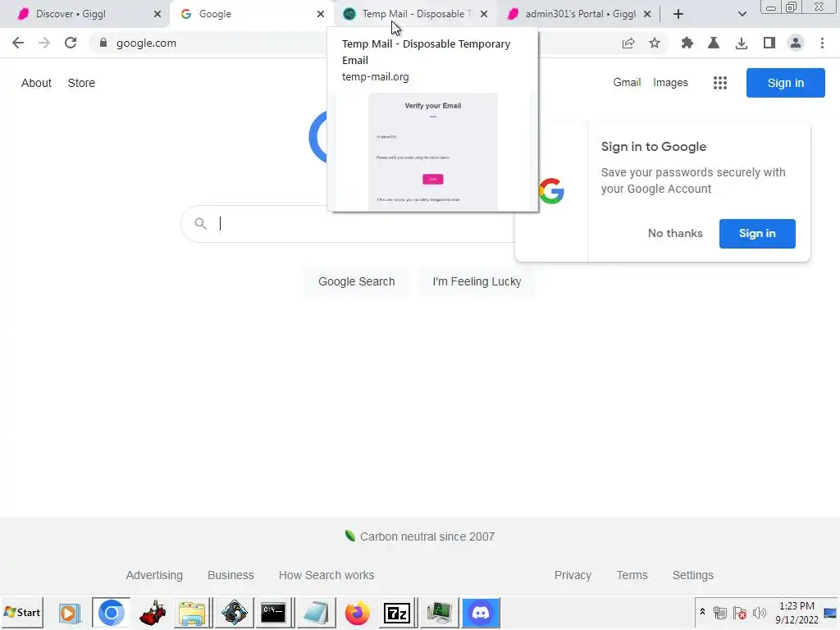Open Google apps grid
The image size is (840, 630).
click(720, 83)
